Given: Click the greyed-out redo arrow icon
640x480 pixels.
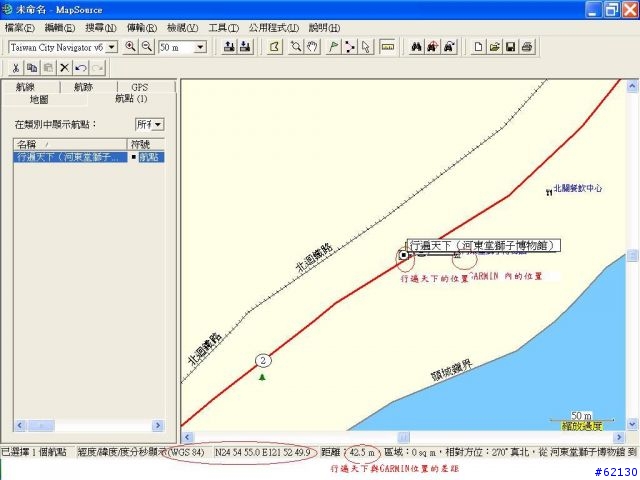Looking at the screenshot, I should click(97, 68).
